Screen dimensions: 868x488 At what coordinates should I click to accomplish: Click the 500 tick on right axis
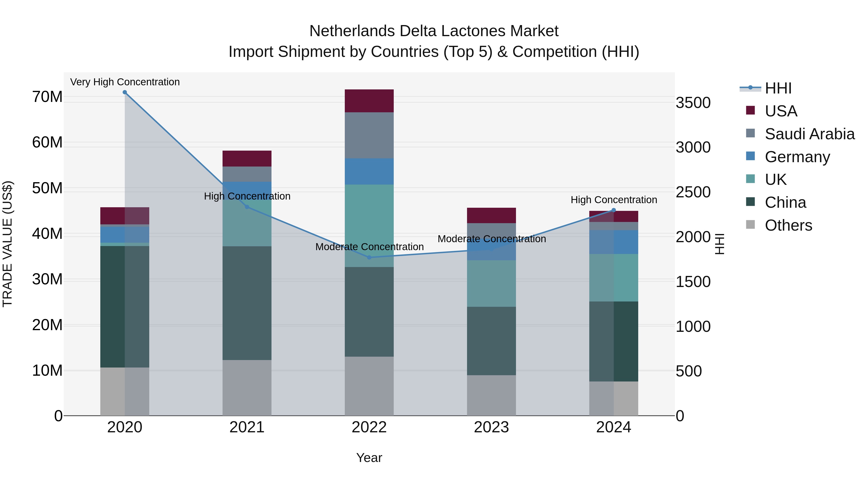coord(689,371)
